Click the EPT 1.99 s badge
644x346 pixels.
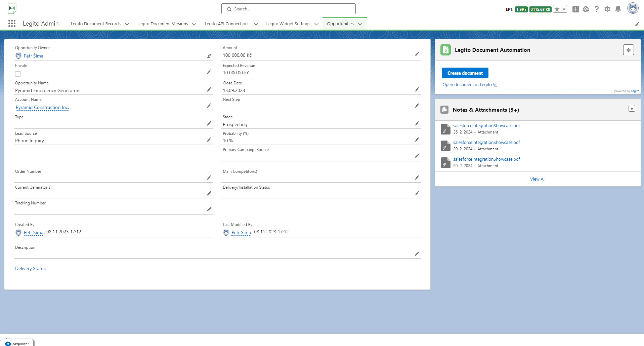coord(521,9)
